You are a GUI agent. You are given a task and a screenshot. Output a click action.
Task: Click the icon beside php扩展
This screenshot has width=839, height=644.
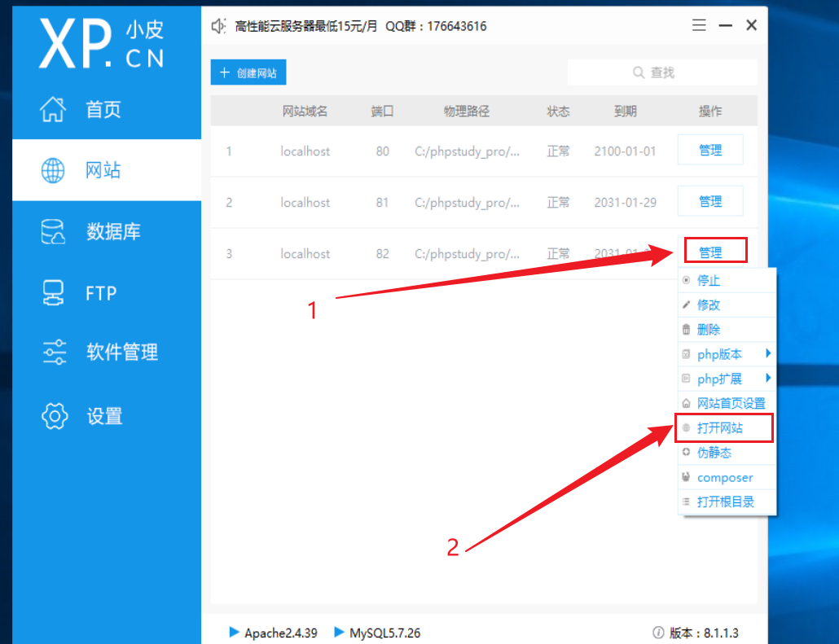tap(687, 378)
